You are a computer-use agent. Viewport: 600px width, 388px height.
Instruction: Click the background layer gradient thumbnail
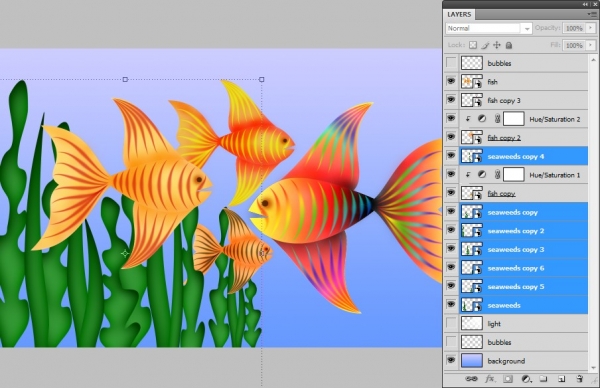[x=472, y=361]
